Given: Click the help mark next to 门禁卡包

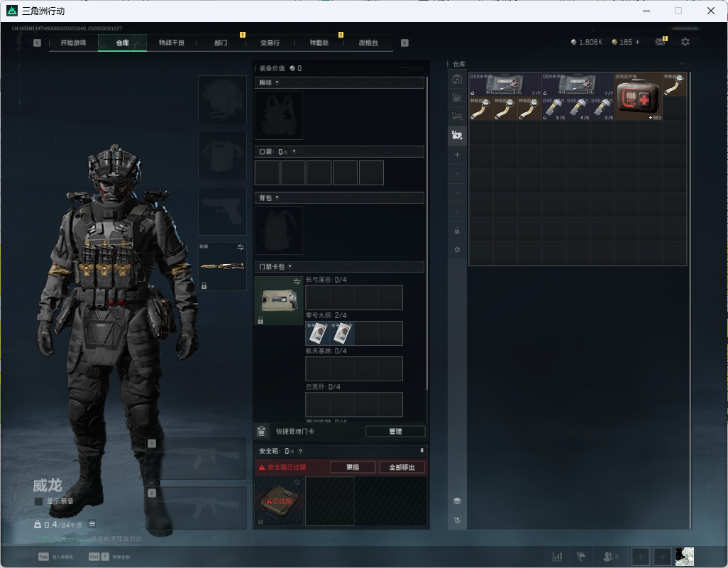Looking at the screenshot, I should click(289, 266).
